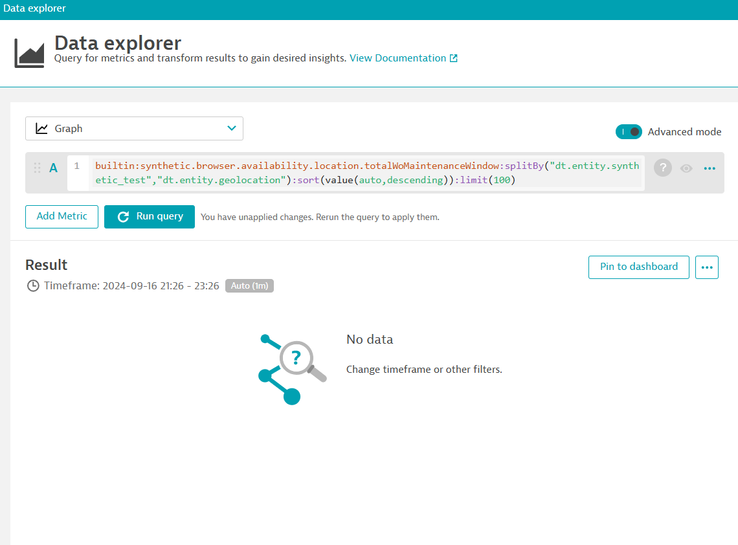Click the clock icon next to Timeframe
The height and width of the screenshot is (545, 738).
tap(33, 286)
